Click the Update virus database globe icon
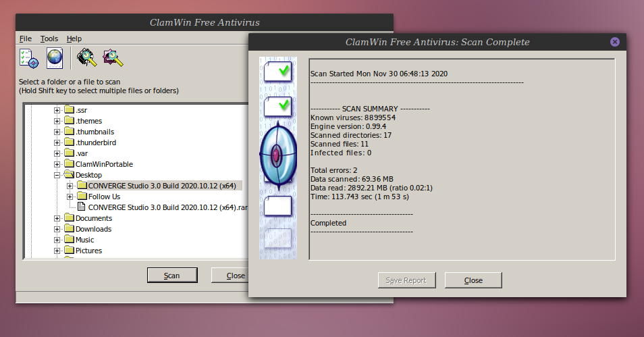 click(55, 58)
